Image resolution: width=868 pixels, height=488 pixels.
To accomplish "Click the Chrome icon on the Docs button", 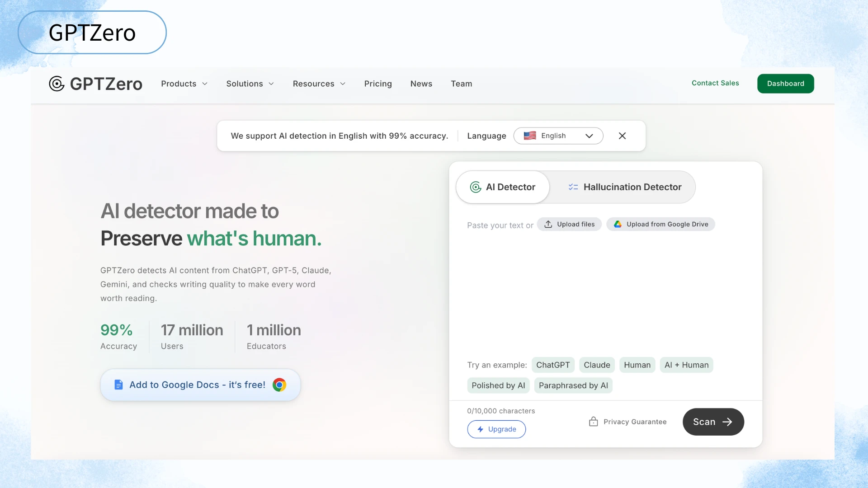I will coord(279,385).
